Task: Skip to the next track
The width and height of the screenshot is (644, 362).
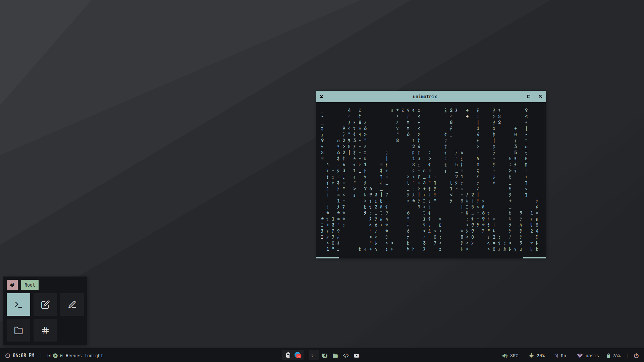Action: point(62,356)
